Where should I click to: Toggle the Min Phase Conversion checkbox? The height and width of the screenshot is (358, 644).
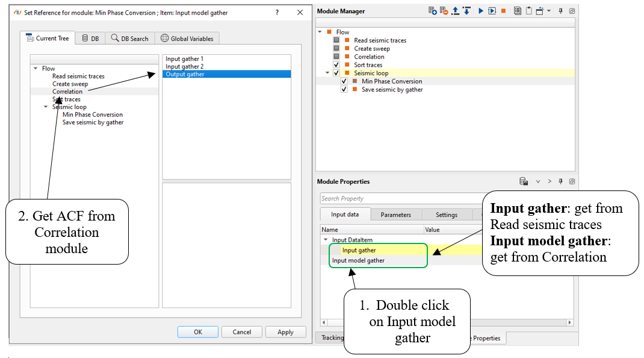344,81
